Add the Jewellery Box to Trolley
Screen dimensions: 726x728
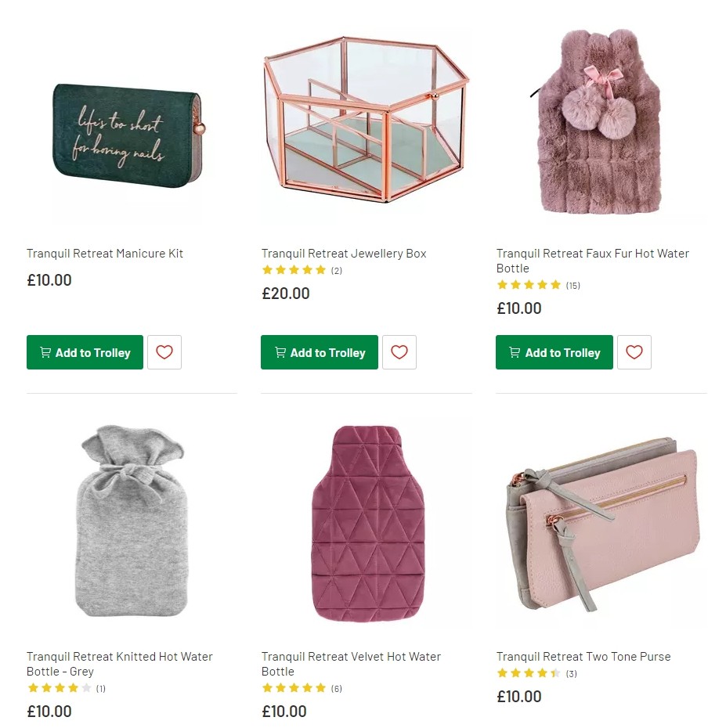[x=319, y=352]
